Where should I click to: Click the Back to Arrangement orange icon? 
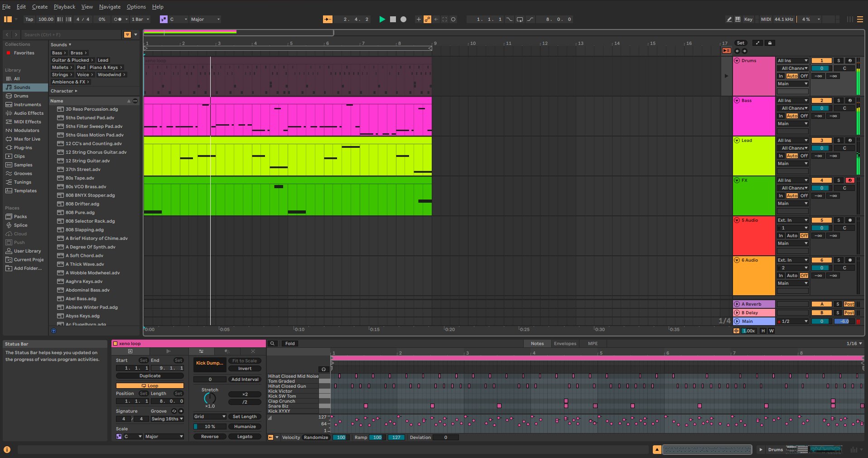(x=726, y=51)
